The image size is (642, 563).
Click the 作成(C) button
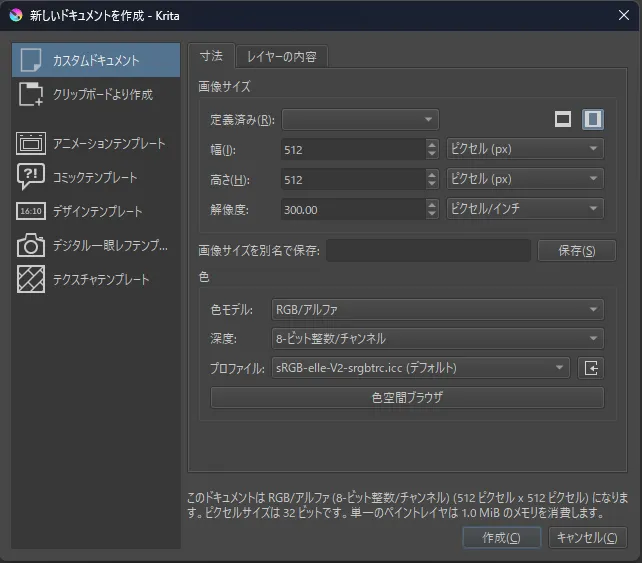pos(502,537)
